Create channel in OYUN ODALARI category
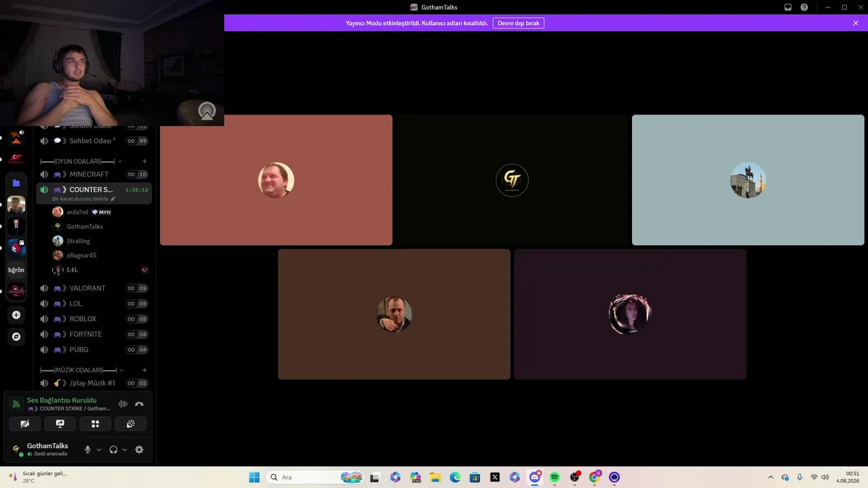Image resolution: width=868 pixels, height=488 pixels. point(144,161)
